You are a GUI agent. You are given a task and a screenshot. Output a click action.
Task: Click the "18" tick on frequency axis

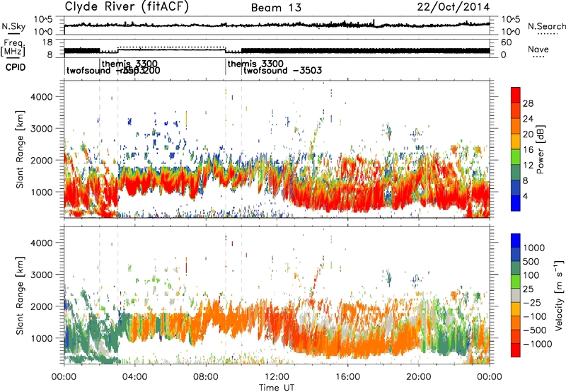[47, 42]
